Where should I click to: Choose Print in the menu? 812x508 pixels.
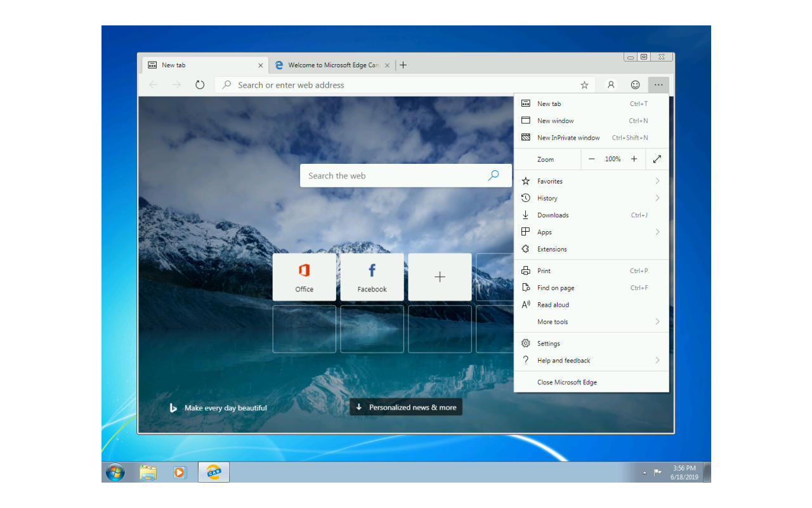tap(591, 271)
